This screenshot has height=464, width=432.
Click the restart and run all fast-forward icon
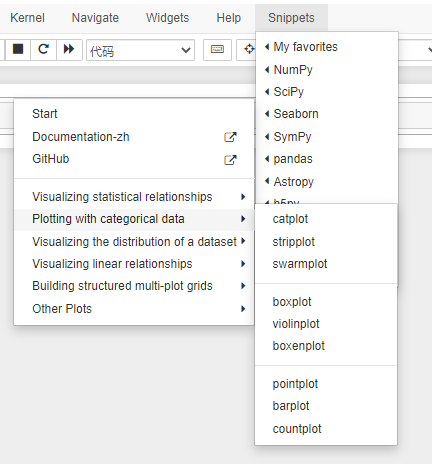click(69, 49)
